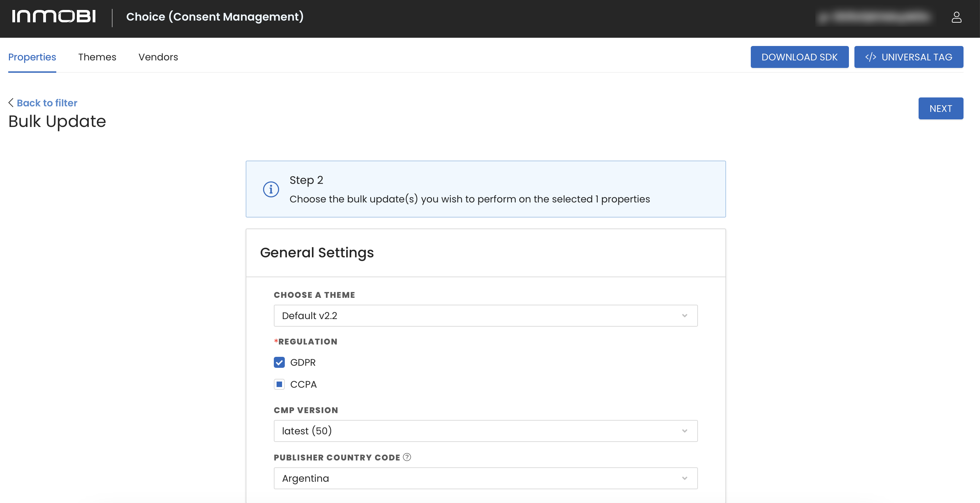Switch to the Themes tab
Viewport: 980px width, 503px height.
coord(97,57)
